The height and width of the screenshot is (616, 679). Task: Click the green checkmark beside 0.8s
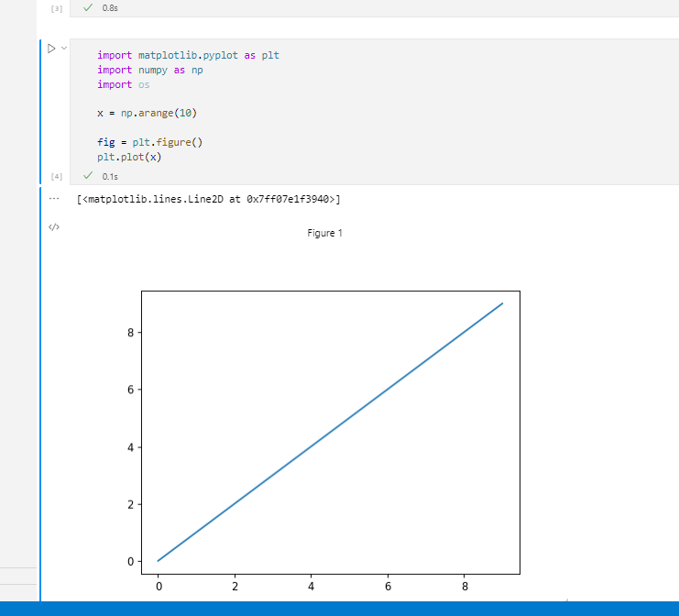pos(88,7)
